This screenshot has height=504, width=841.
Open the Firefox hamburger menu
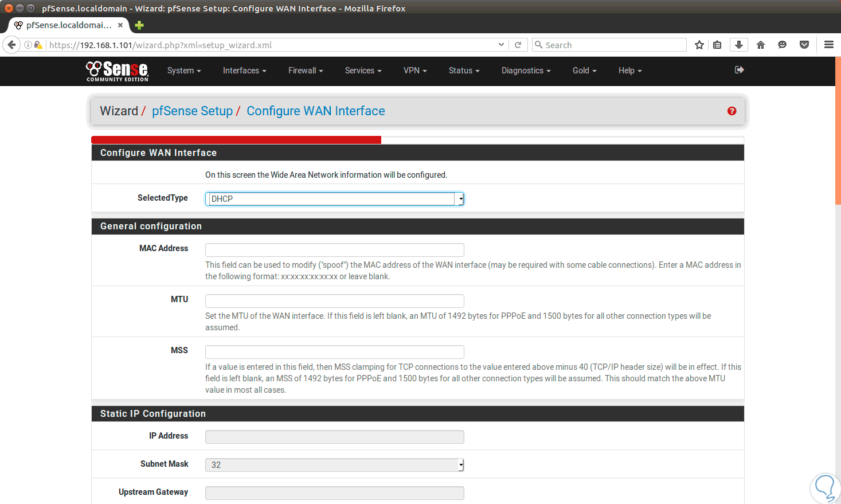click(x=829, y=45)
